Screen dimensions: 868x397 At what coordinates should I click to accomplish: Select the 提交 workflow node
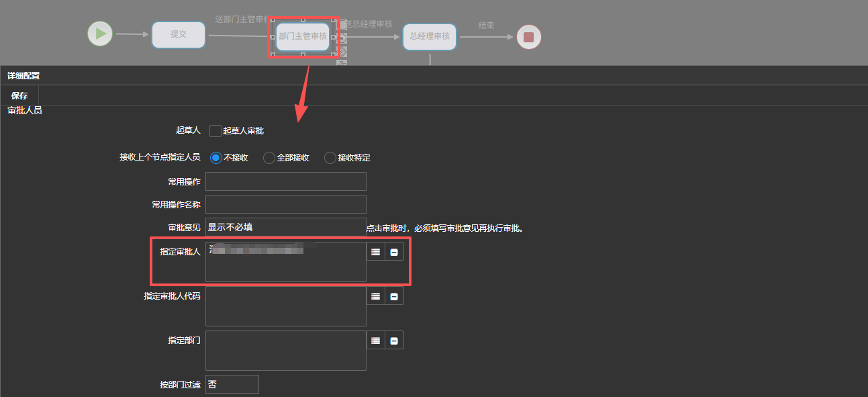point(178,34)
